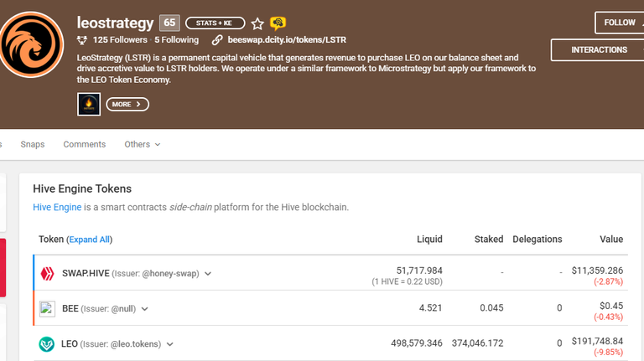
Task: Click the reputation badge 65
Action: (x=169, y=23)
